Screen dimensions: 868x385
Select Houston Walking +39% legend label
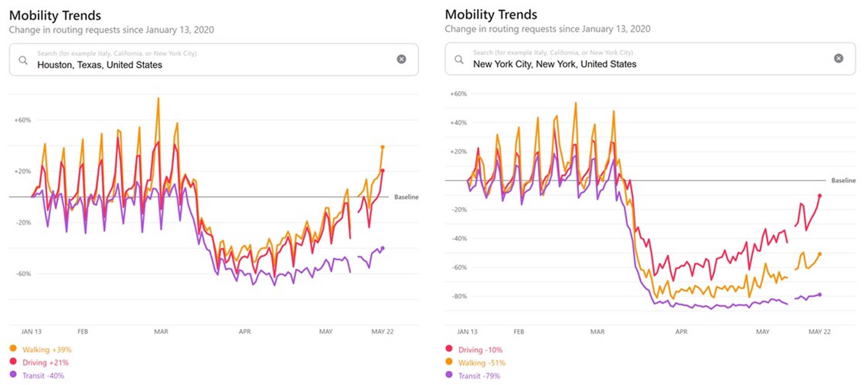(x=47, y=350)
